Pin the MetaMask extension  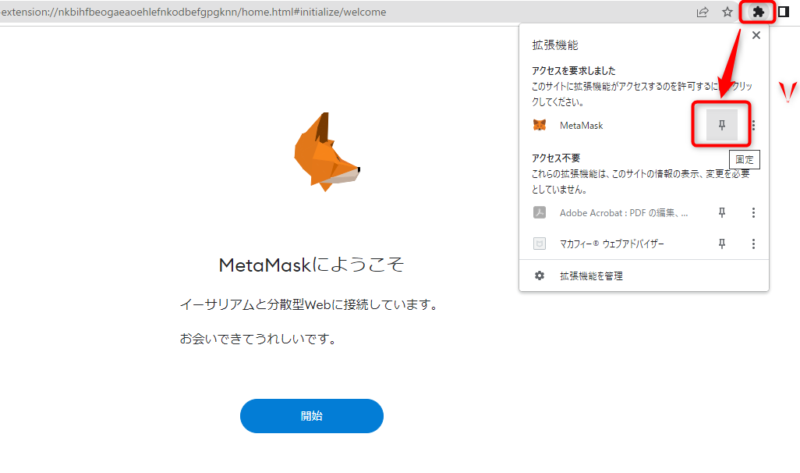point(721,125)
